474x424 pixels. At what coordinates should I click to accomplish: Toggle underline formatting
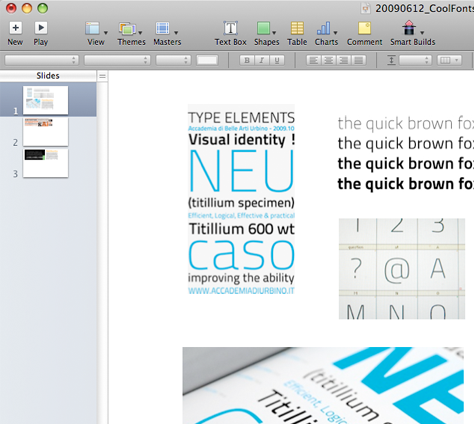pos(277,60)
